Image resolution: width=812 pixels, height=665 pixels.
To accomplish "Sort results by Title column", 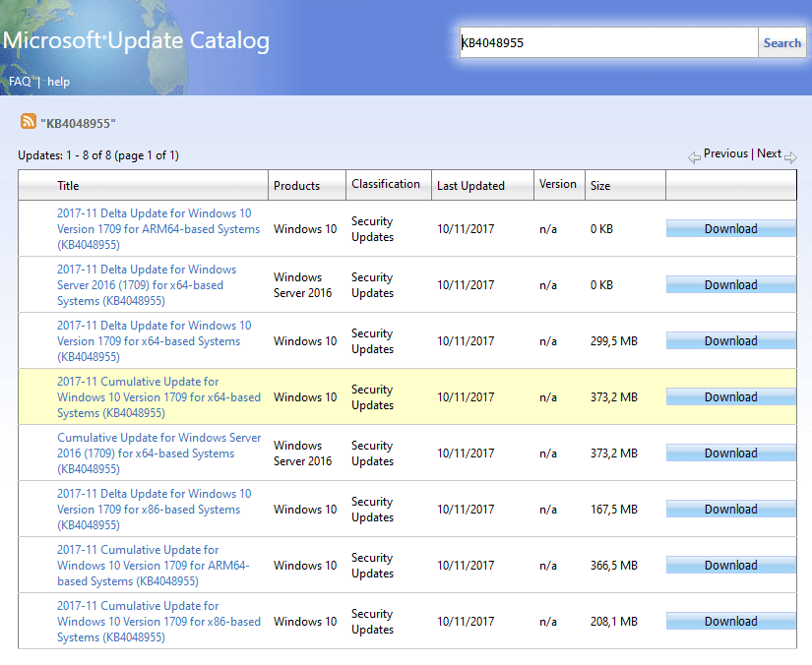I will tap(68, 186).
